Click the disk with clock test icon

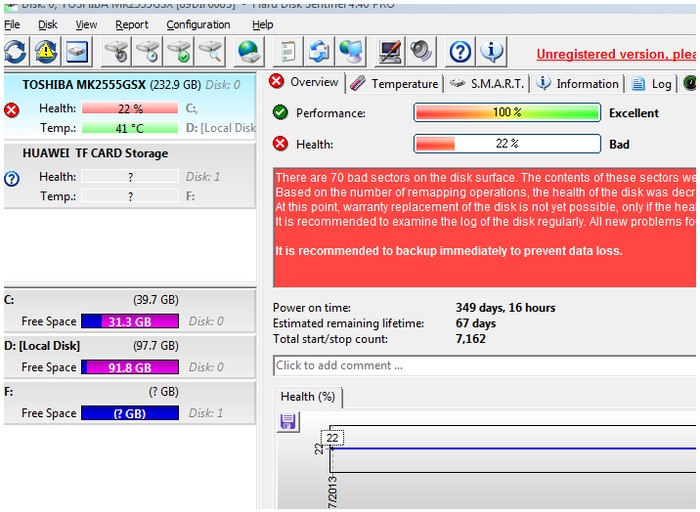(x=148, y=52)
